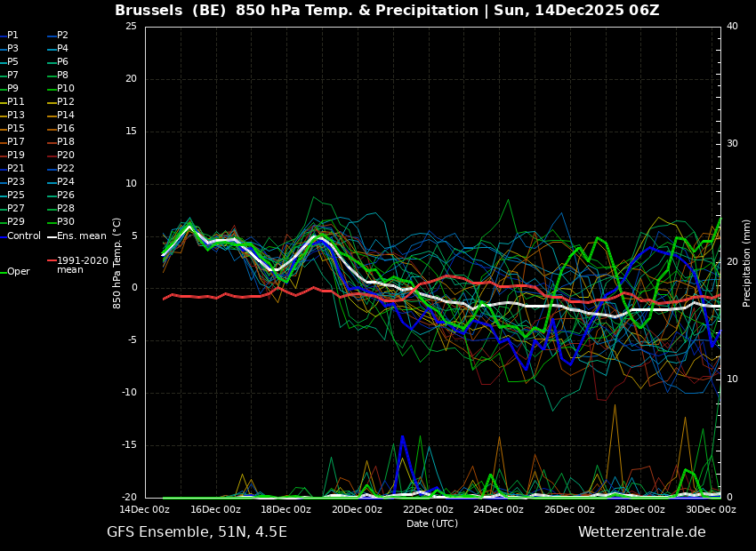The width and height of the screenshot is (756, 551).
Task: Select the Control run legend entry
Action: (23, 236)
